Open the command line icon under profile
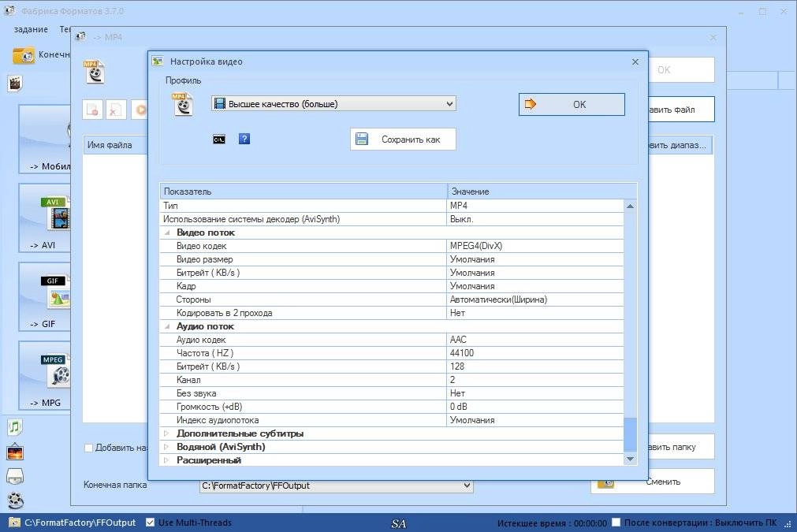 (x=219, y=140)
